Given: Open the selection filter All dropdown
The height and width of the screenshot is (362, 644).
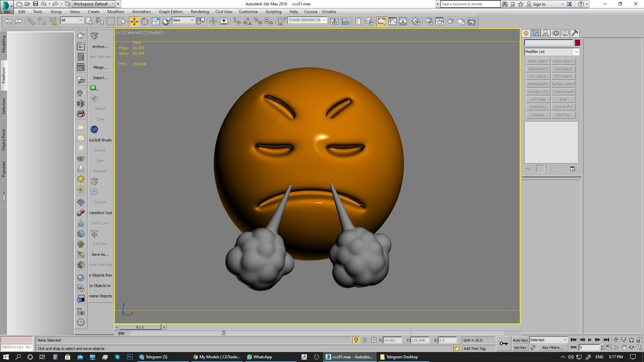Looking at the screenshot, I should [72, 20].
